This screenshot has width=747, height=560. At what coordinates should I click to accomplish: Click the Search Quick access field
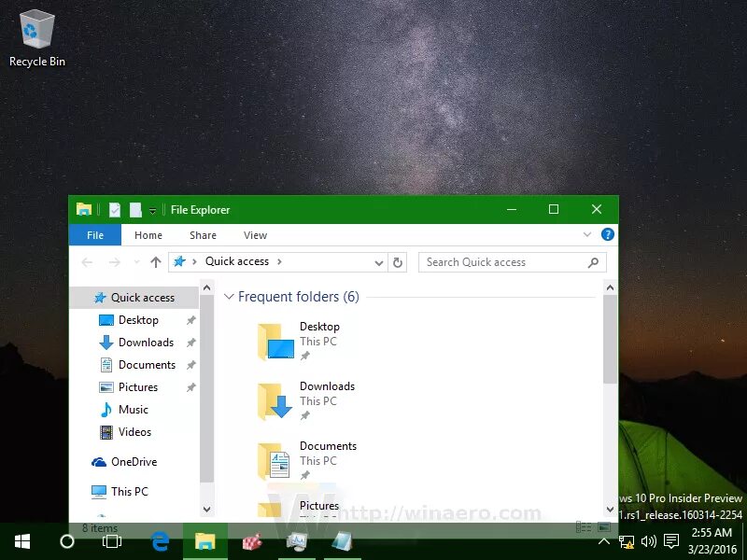512,262
